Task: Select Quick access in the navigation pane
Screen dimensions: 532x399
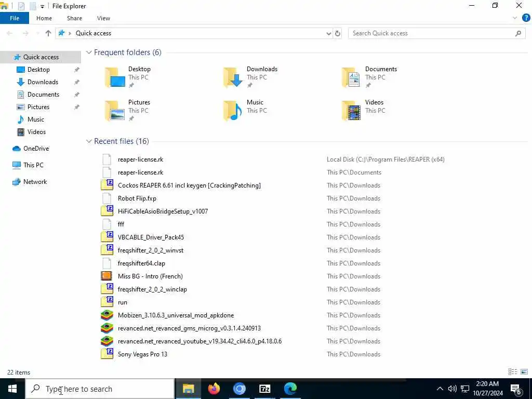Action: (41, 57)
